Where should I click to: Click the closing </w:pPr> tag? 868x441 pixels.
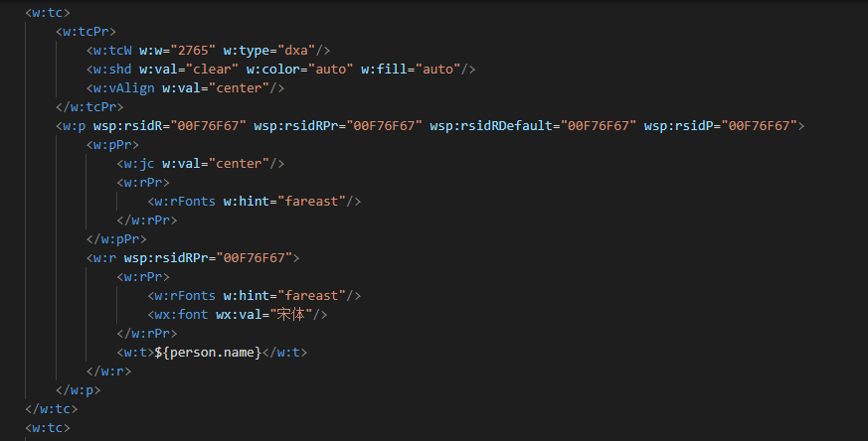[x=117, y=238]
